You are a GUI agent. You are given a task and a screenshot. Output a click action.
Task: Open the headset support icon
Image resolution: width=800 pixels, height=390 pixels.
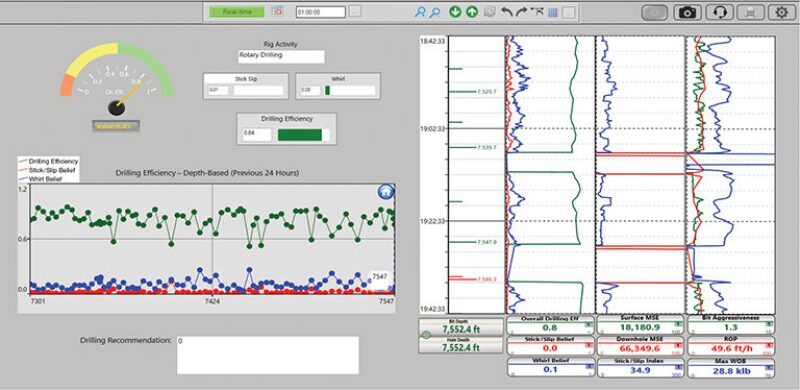pos(719,13)
